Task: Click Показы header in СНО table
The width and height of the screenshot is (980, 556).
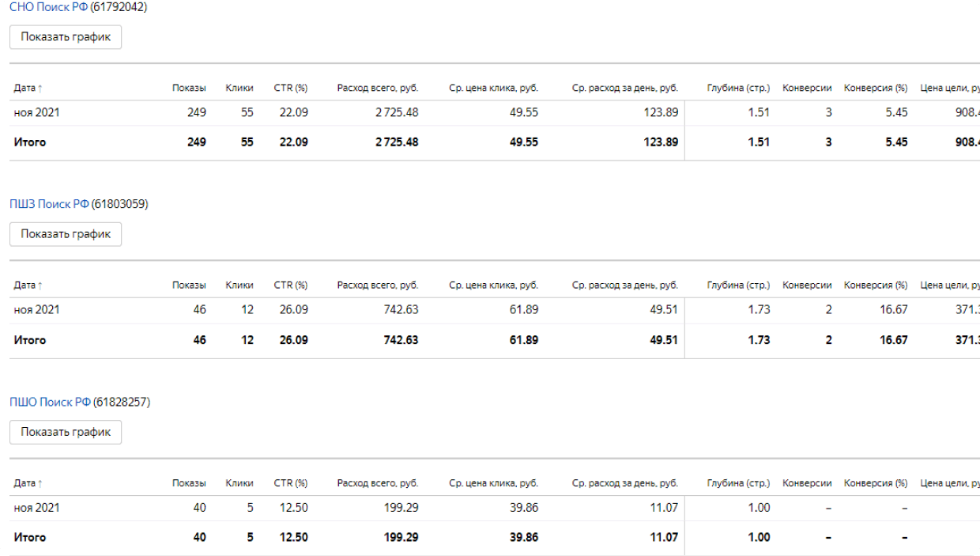Action: click(x=189, y=88)
